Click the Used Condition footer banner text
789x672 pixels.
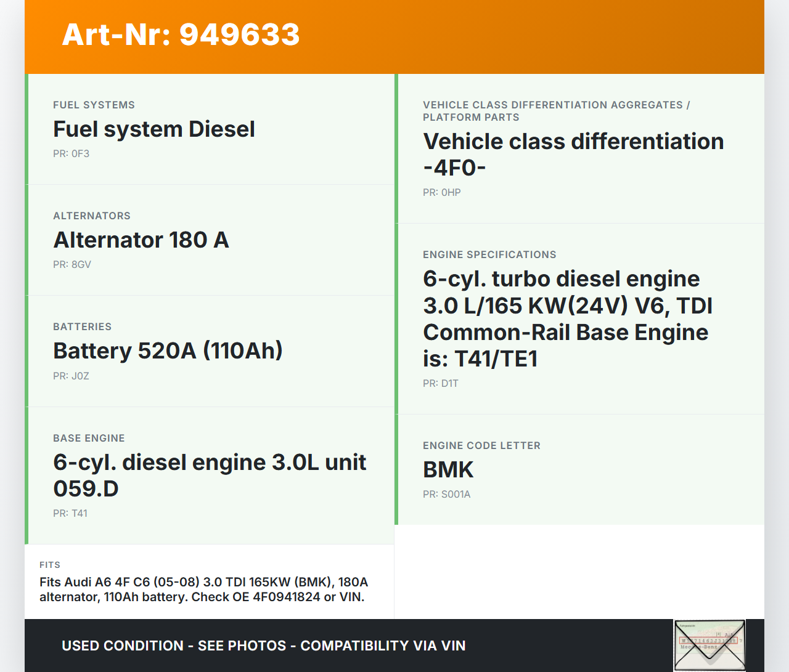coord(263,646)
